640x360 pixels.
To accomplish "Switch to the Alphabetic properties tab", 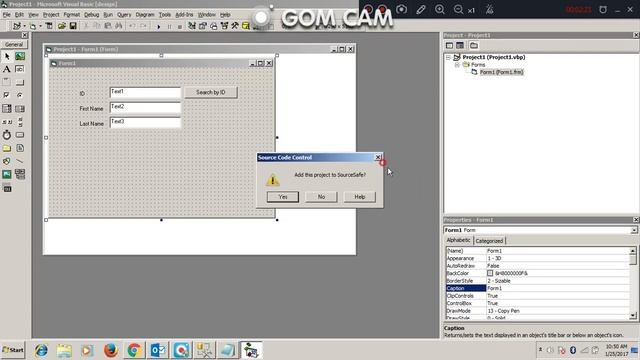I will coord(458,240).
